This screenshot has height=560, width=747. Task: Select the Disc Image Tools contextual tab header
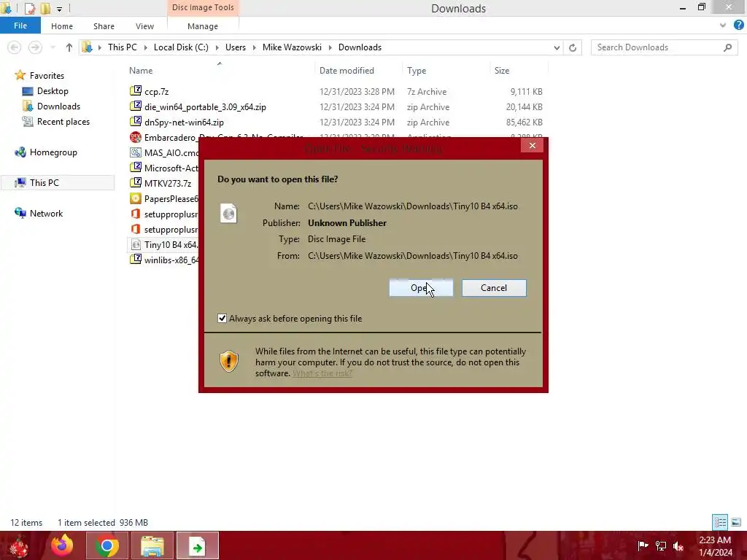click(x=203, y=7)
